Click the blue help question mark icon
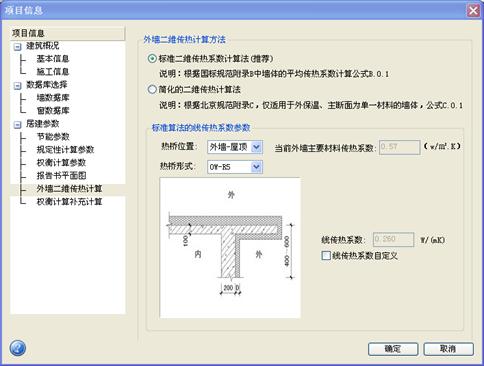This screenshot has width=484, height=366. tap(18, 348)
